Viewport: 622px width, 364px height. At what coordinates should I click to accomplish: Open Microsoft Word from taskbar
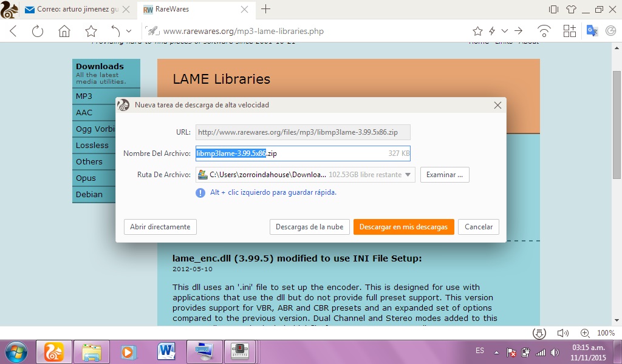pos(166,352)
